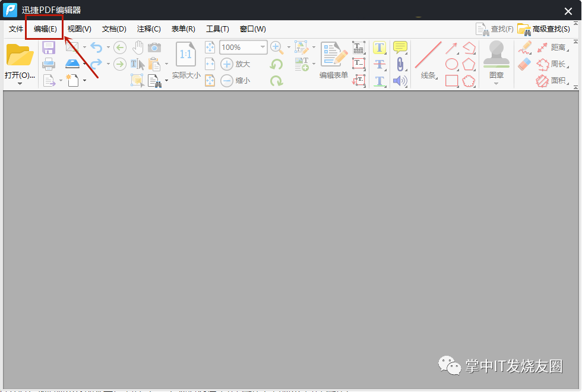The width and height of the screenshot is (582, 392).
Task: Expand the dropdown arrow under 打开(O)
Action: pos(20,84)
